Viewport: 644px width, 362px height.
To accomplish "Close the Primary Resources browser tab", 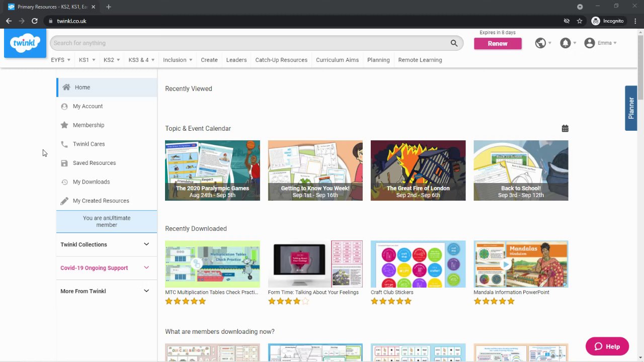I will [93, 7].
